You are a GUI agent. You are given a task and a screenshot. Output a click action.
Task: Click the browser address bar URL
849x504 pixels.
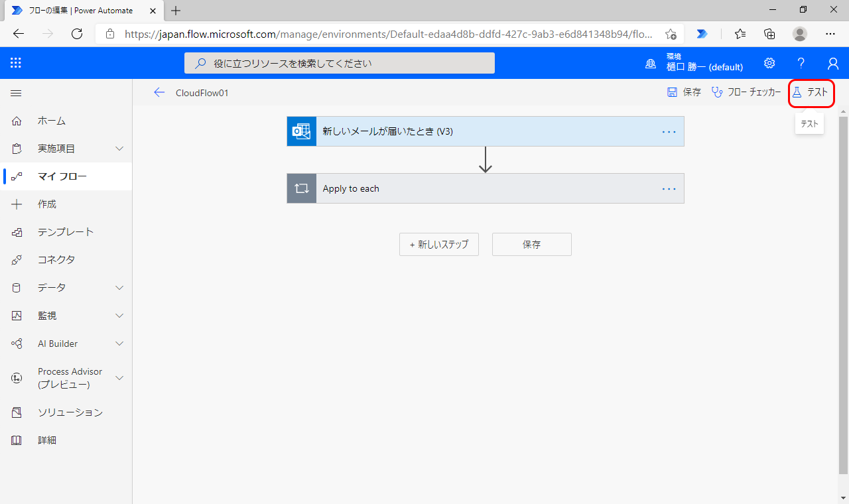[x=390, y=34]
